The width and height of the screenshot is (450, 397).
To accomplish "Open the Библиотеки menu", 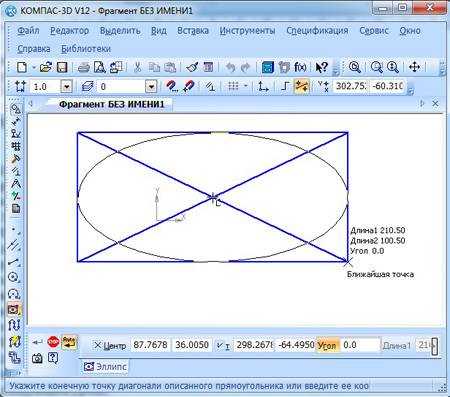I will point(86,49).
